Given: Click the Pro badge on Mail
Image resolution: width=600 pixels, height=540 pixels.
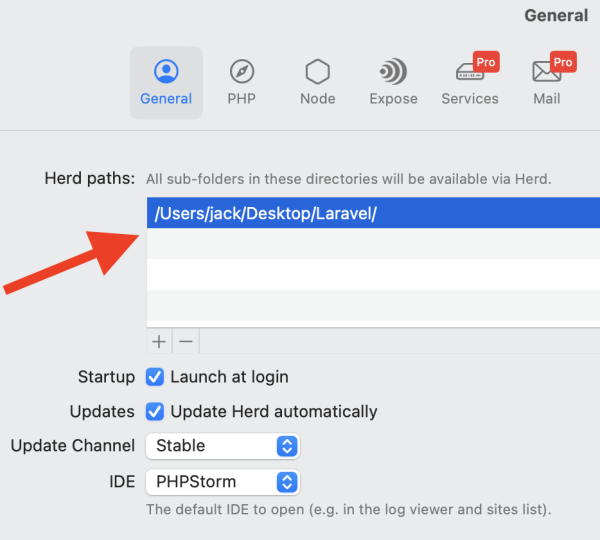Looking at the screenshot, I should click(x=563, y=62).
